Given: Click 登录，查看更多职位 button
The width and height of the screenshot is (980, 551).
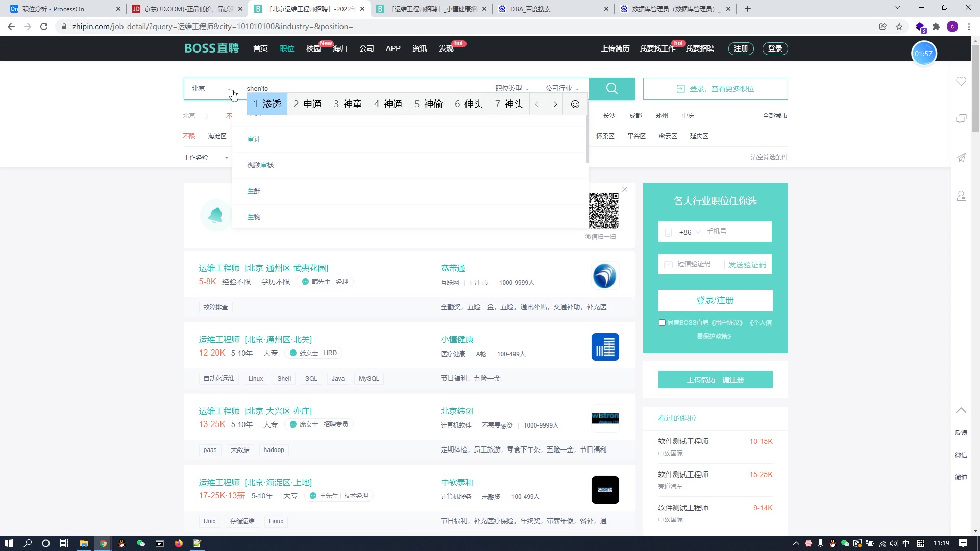Looking at the screenshot, I should [x=715, y=89].
